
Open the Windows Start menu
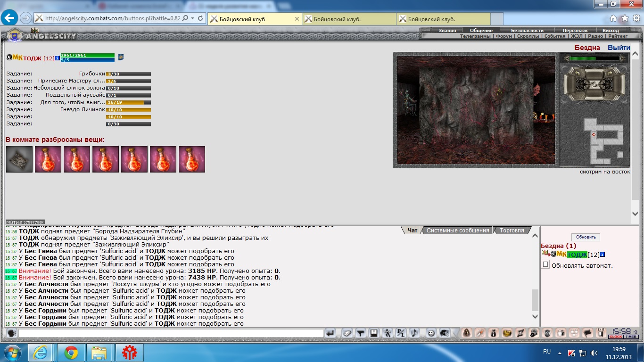(x=13, y=353)
